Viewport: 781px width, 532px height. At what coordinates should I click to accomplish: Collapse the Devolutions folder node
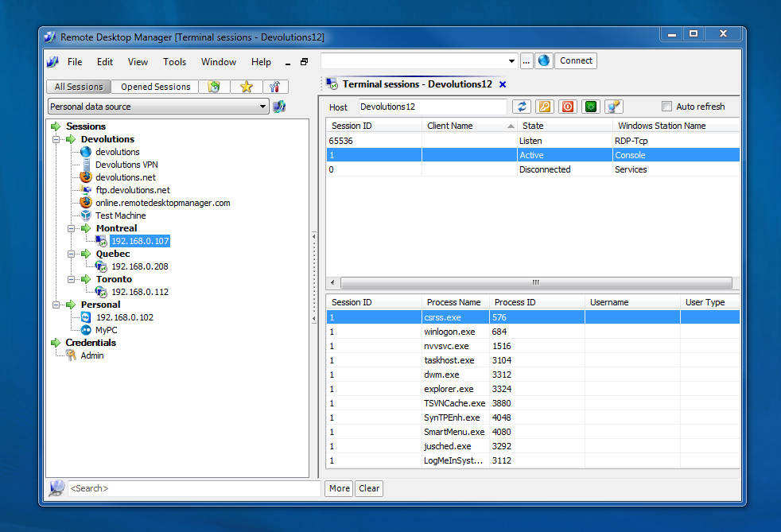click(56, 139)
